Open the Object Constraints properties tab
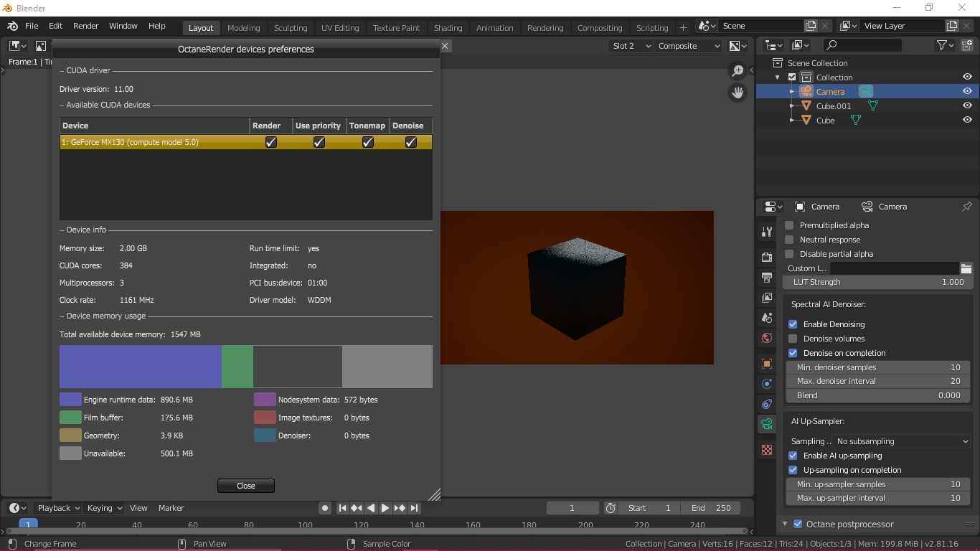This screenshot has height=551, width=980. (x=767, y=404)
